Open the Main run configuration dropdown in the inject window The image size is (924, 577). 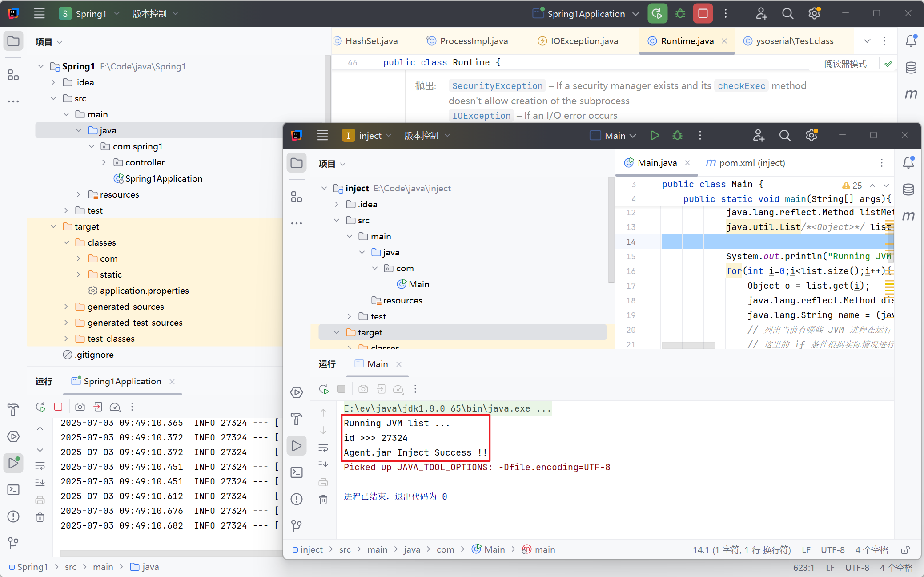coord(613,135)
